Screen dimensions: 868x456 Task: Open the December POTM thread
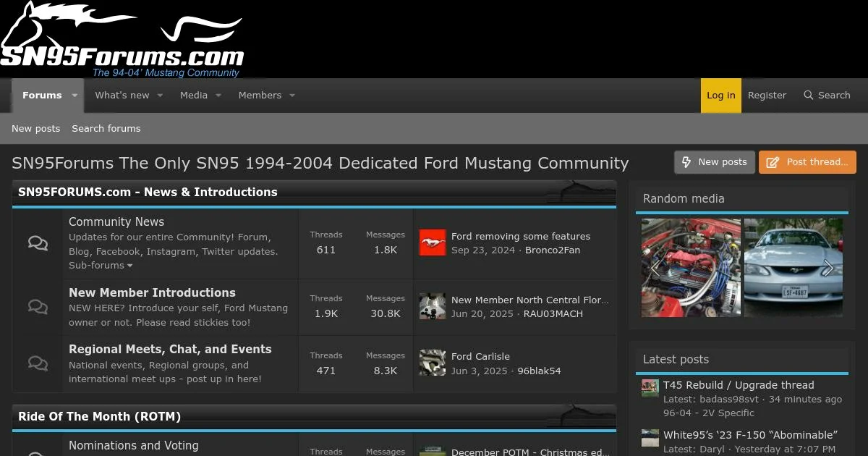(530, 452)
